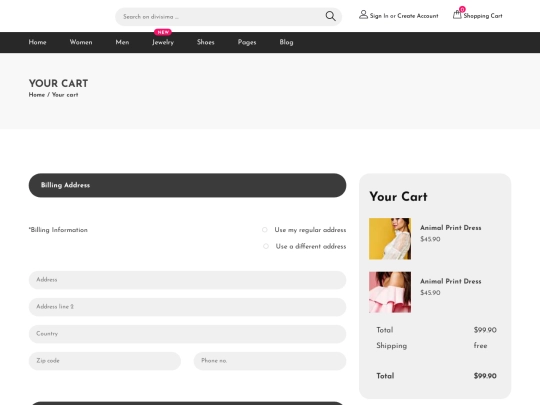The width and height of the screenshot is (540, 405).
Task: Click the Shipping free value
Action: point(480,345)
